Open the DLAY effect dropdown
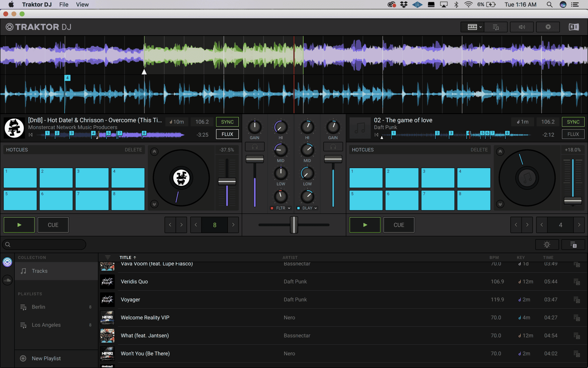 [310, 208]
